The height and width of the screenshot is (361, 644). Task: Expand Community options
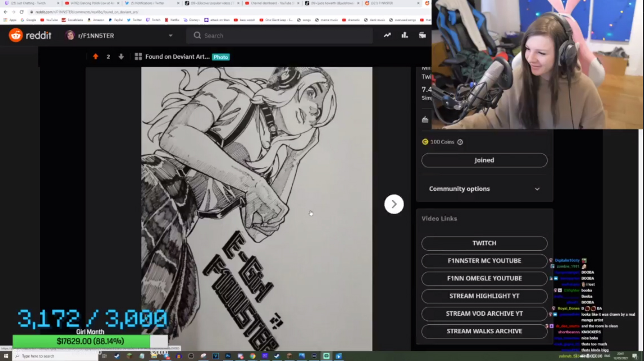point(484,189)
